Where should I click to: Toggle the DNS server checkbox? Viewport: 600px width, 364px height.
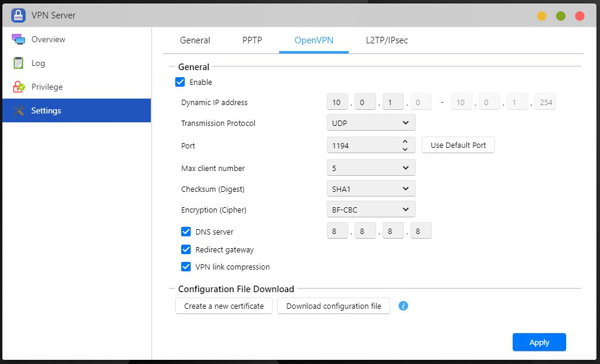click(186, 232)
